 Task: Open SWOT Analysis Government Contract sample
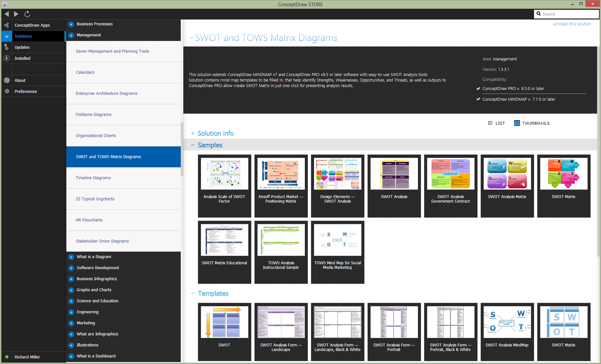[451, 186]
